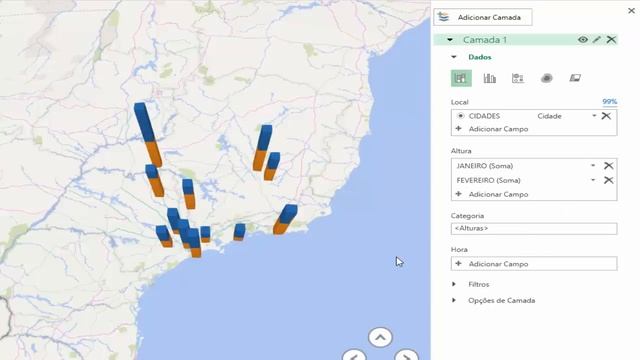Remove the JANEIRO (Soma) height field
640x360 pixels.
pyautogui.click(x=608, y=165)
